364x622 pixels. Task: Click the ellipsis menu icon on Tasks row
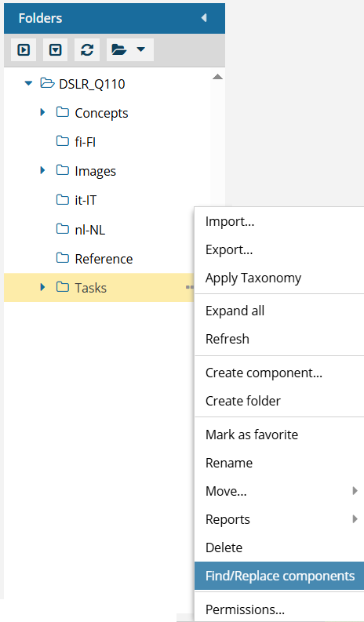pyautogui.click(x=190, y=287)
